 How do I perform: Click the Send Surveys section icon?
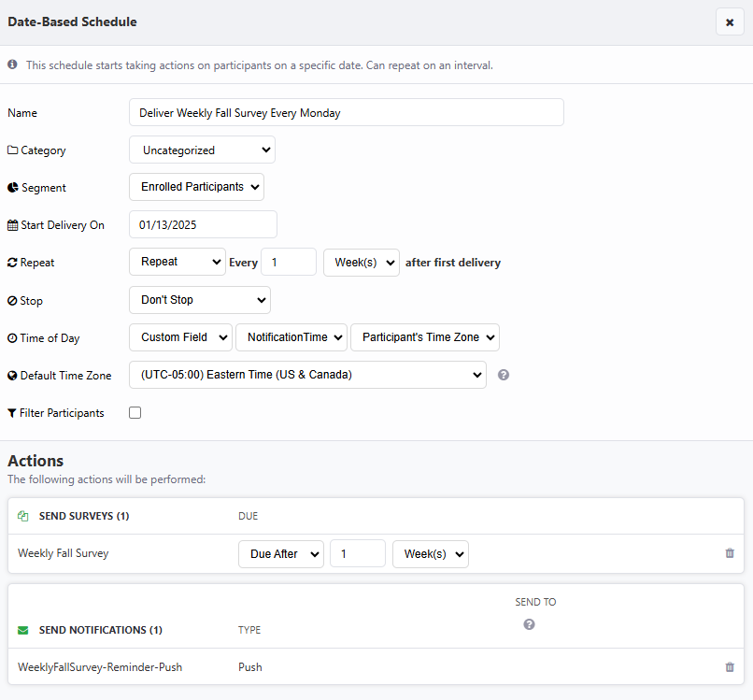pyautogui.click(x=23, y=516)
